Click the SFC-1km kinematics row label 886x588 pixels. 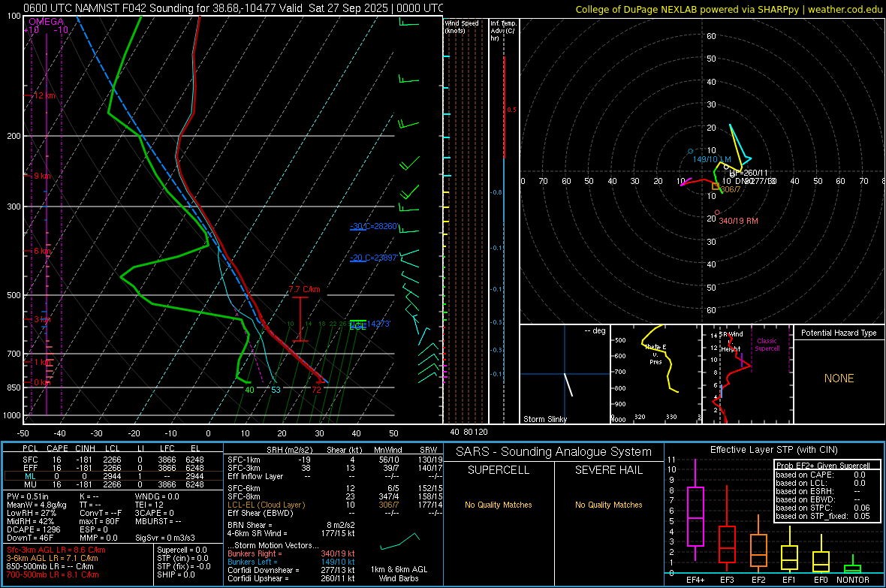pos(244,460)
